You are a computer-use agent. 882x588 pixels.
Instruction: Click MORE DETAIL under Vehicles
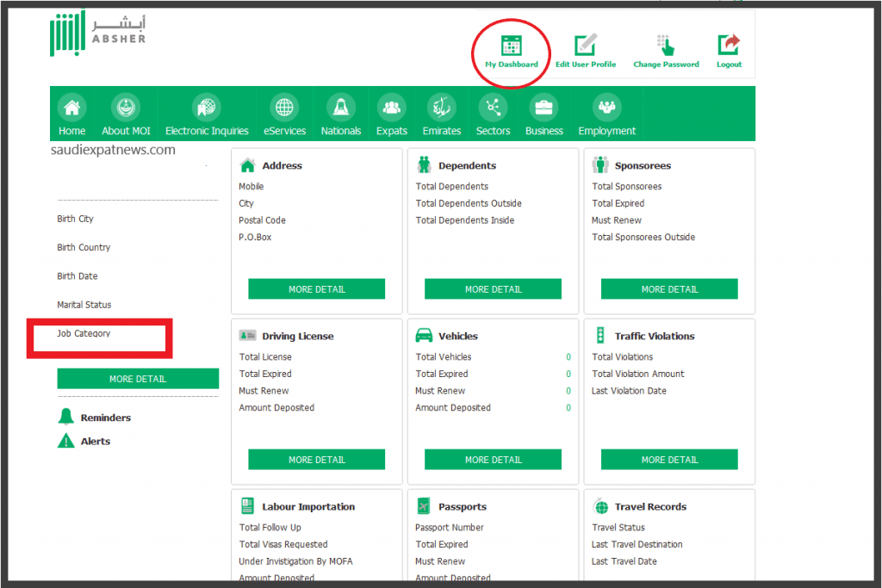493,459
